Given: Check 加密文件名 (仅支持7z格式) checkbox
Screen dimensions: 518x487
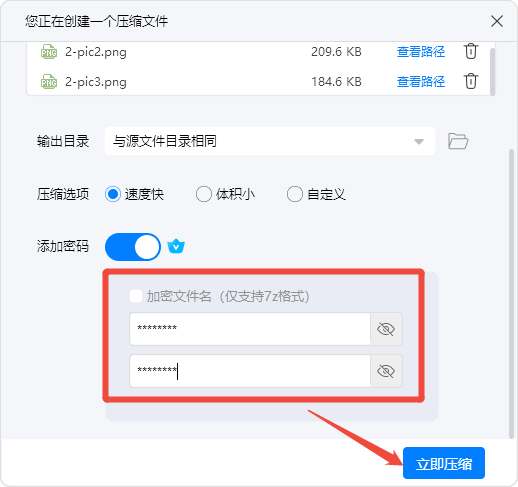Looking at the screenshot, I should tap(136, 296).
